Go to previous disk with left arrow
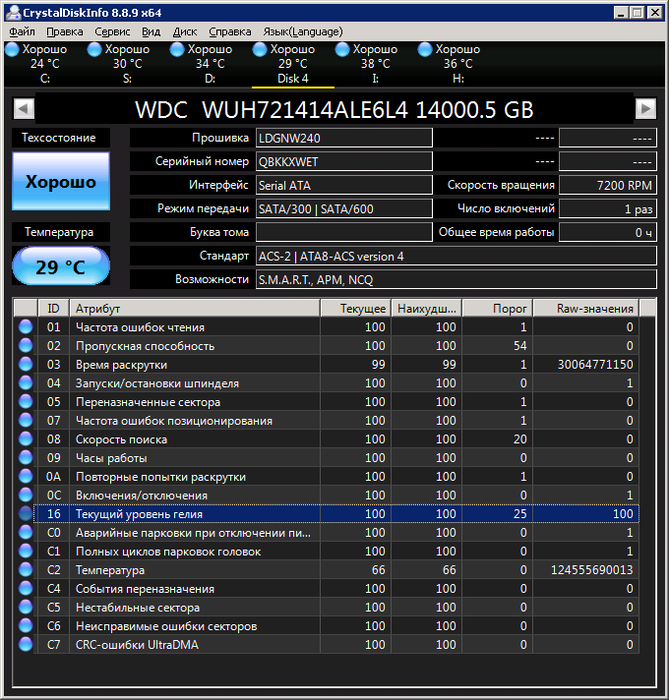Screen dimensions: 669x700 [24, 108]
